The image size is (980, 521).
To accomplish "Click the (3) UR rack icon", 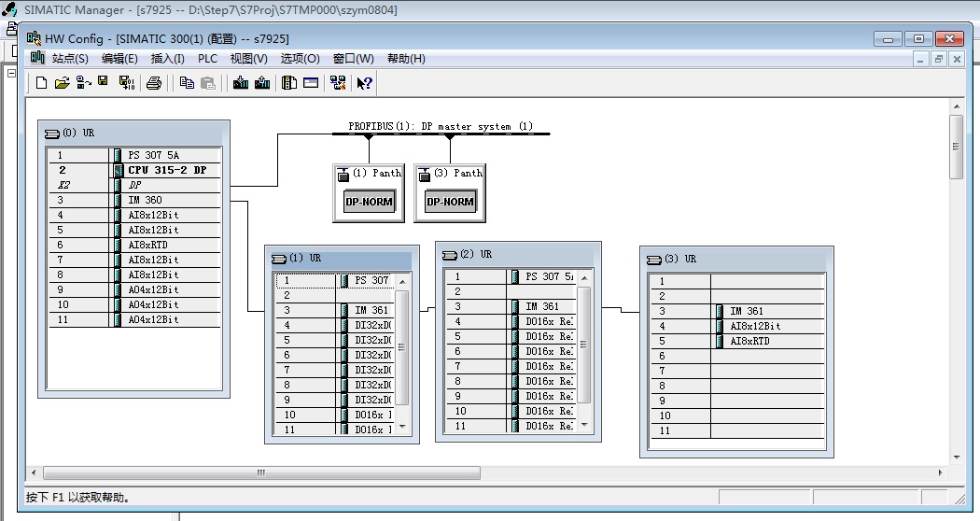I will click(653, 260).
